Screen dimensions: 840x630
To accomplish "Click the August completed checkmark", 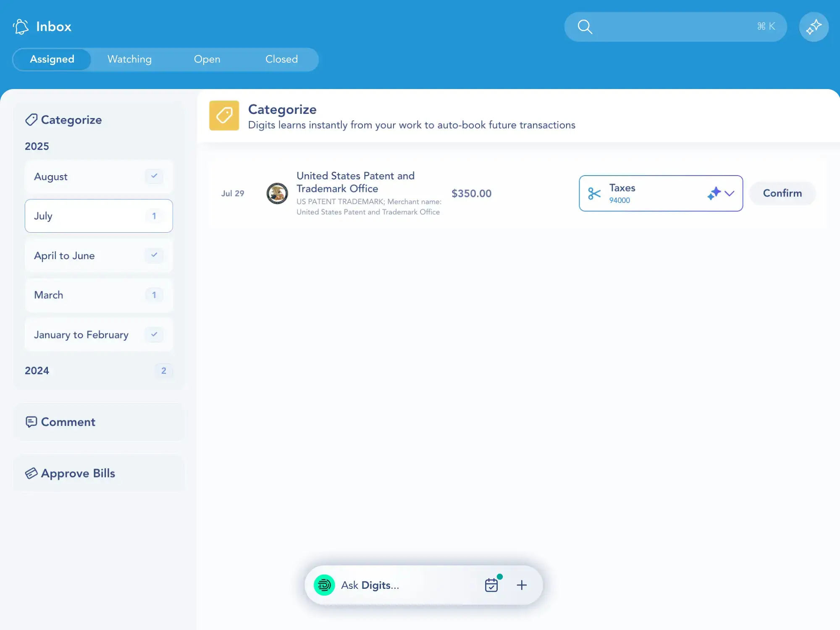I will 154,176.
